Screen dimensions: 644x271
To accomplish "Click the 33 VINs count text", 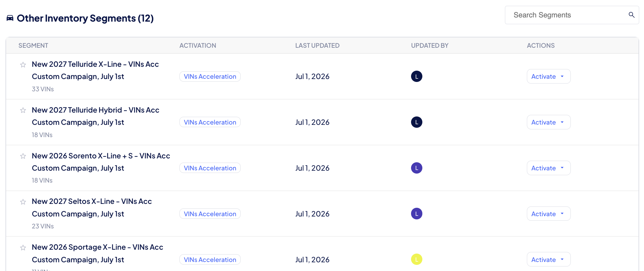I will [x=43, y=89].
